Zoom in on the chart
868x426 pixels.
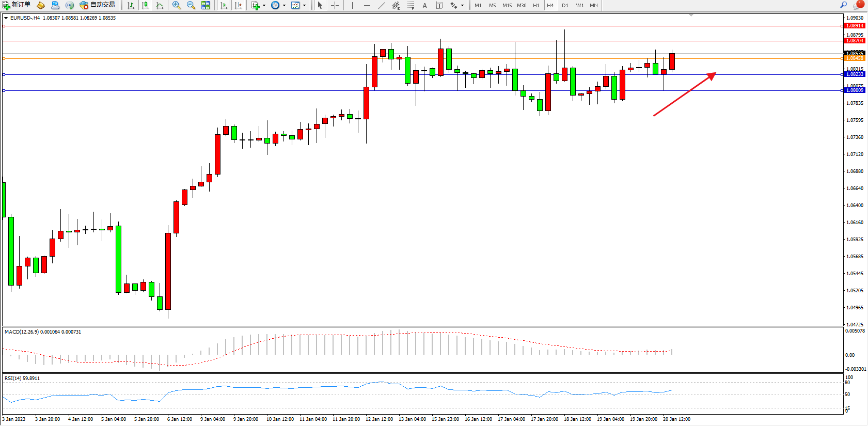pyautogui.click(x=177, y=5)
